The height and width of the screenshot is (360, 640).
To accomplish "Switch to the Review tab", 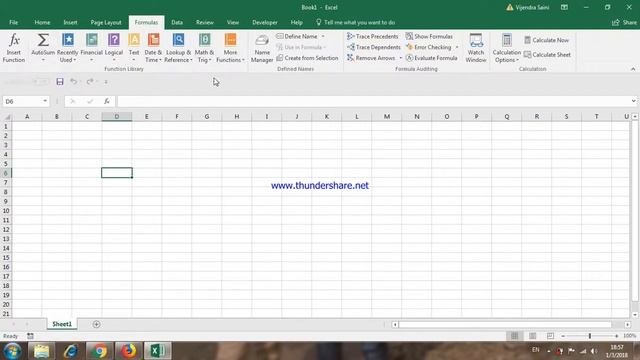I will (204, 22).
